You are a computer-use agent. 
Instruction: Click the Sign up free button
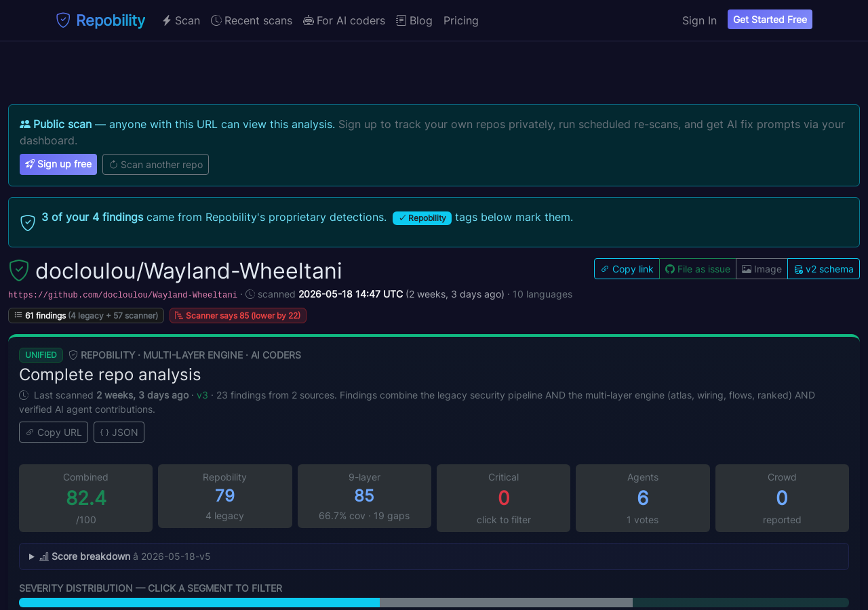58,164
